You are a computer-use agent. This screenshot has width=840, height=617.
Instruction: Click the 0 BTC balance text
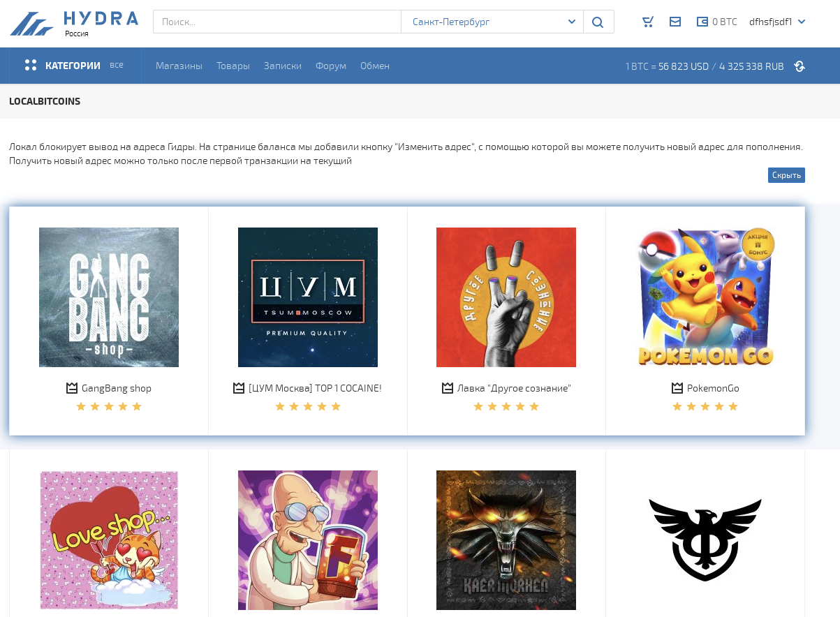[725, 22]
